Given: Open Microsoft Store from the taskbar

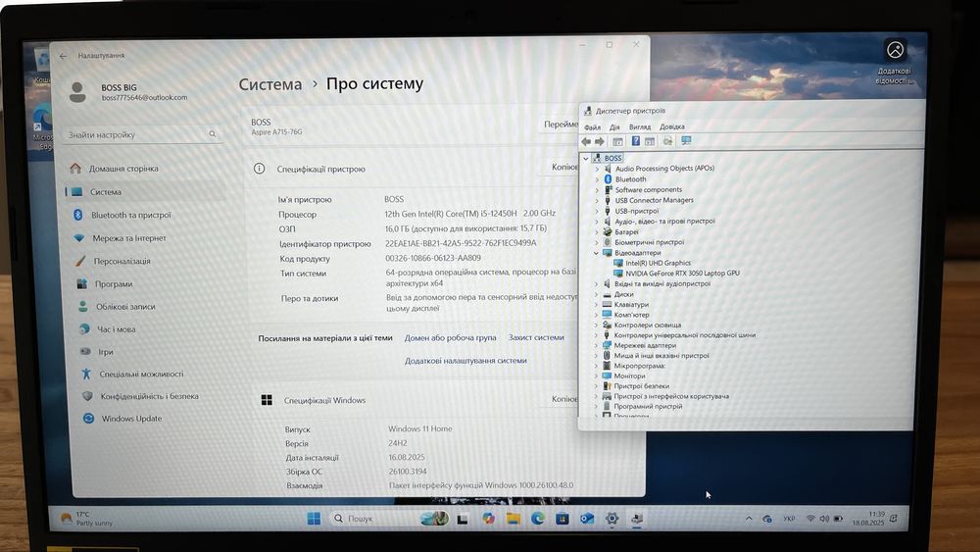Looking at the screenshot, I should pos(562,519).
